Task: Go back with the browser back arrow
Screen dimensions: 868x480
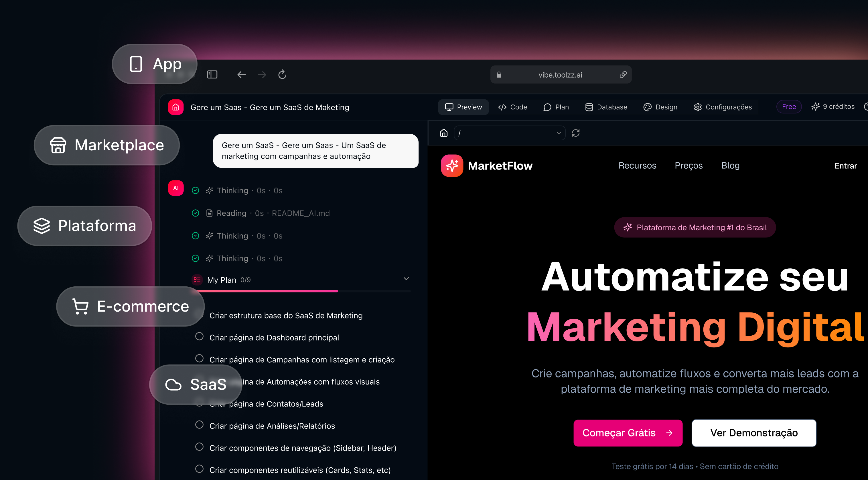Action: tap(241, 74)
